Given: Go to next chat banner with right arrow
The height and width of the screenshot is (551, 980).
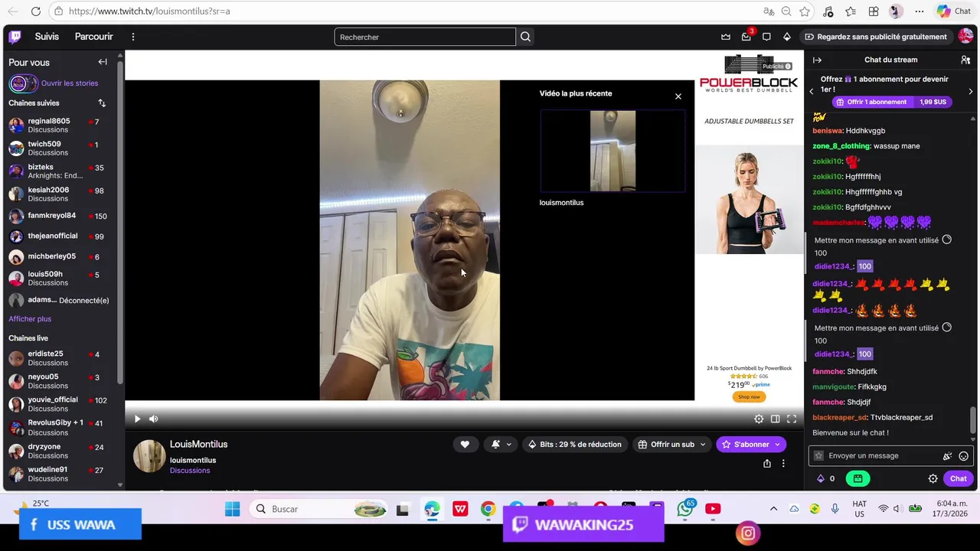Looking at the screenshot, I should click(970, 91).
